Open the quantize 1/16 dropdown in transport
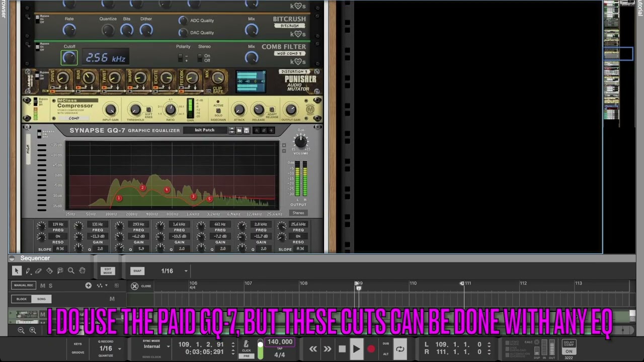Image resolution: width=644 pixels, height=362 pixels. pyautogui.click(x=119, y=348)
